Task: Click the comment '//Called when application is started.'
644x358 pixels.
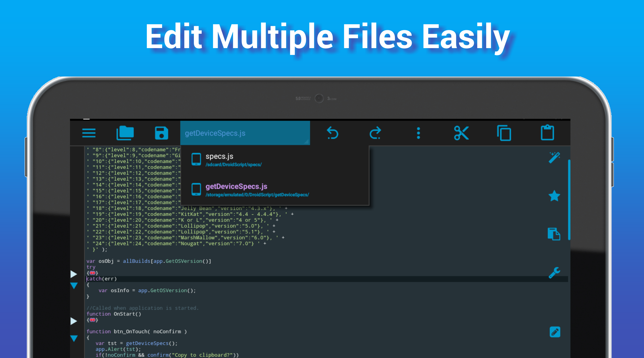Action: (x=142, y=308)
